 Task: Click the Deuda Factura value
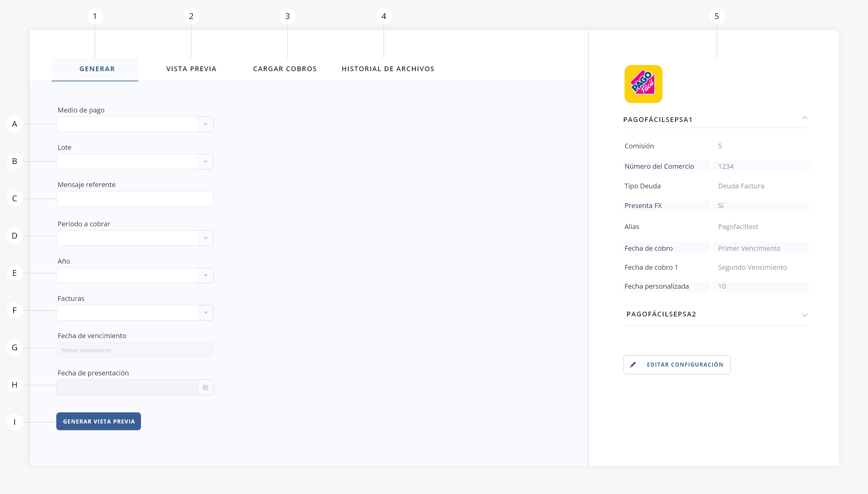(x=741, y=186)
